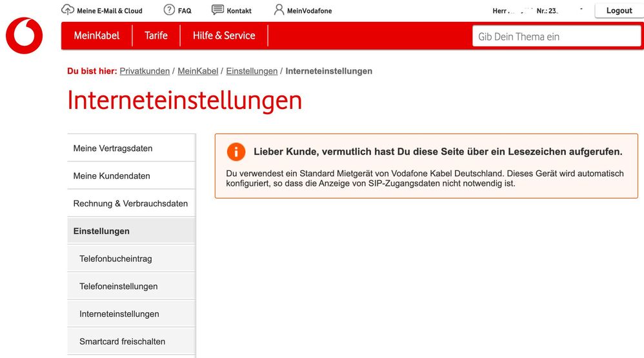This screenshot has height=358, width=644.
Task: Focus the 'Gib Dein Thema ein' search field
Action: [x=556, y=37]
